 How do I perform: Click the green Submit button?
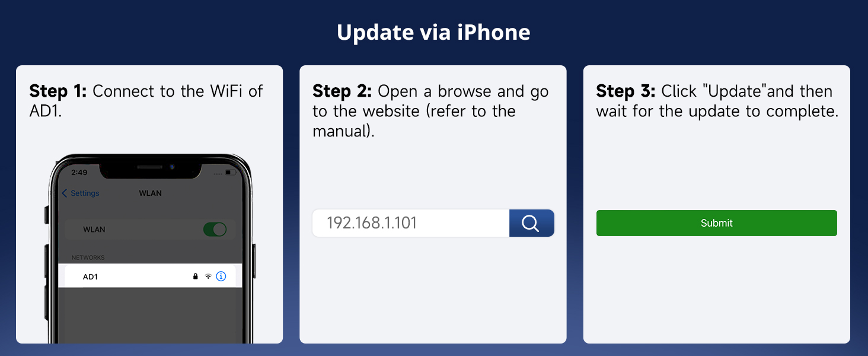716,223
